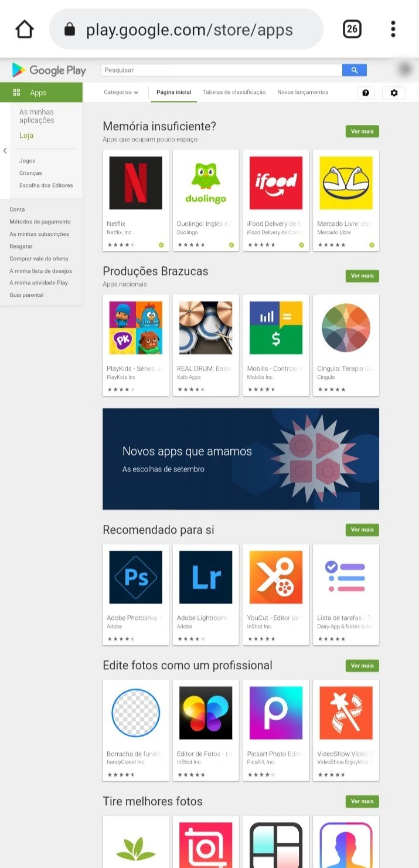
Task: Collapse the sidebar with the left chevron
Action: [x=5, y=151]
